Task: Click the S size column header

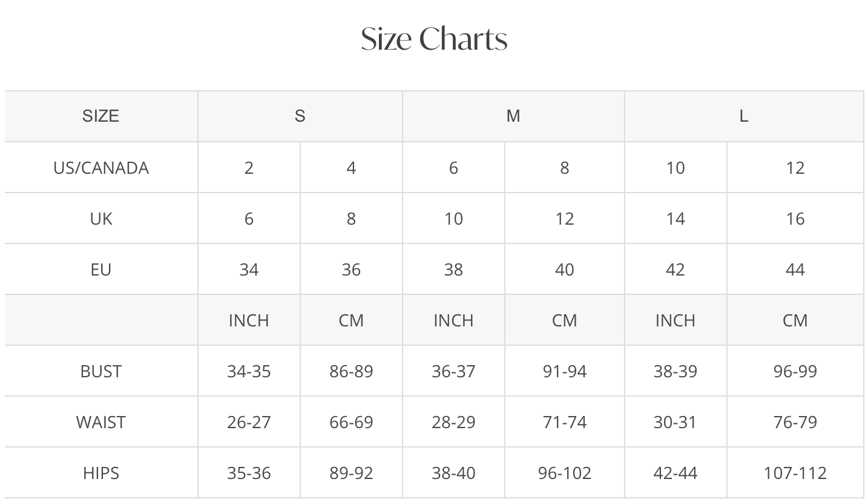Action: tap(300, 116)
